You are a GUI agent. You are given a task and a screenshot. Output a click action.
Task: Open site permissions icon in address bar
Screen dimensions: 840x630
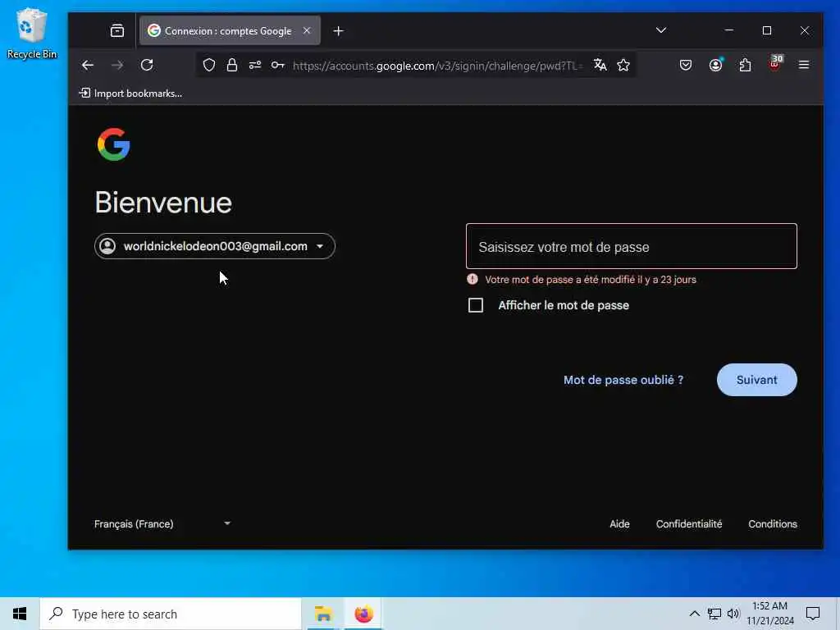[255, 66]
